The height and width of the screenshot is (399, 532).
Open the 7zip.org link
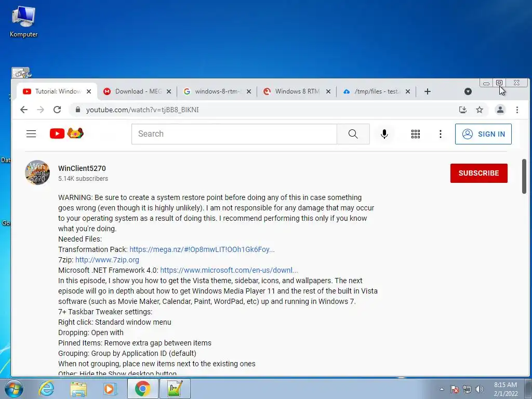pyautogui.click(x=107, y=260)
